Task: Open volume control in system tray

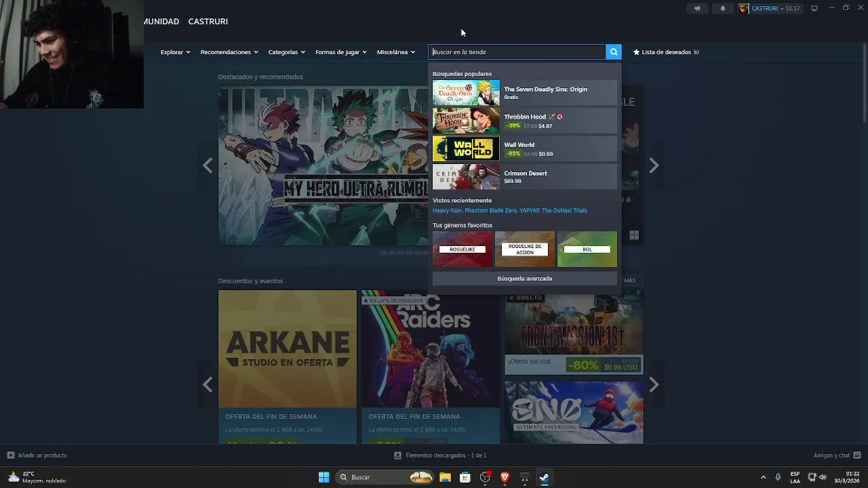Action: 823,477
